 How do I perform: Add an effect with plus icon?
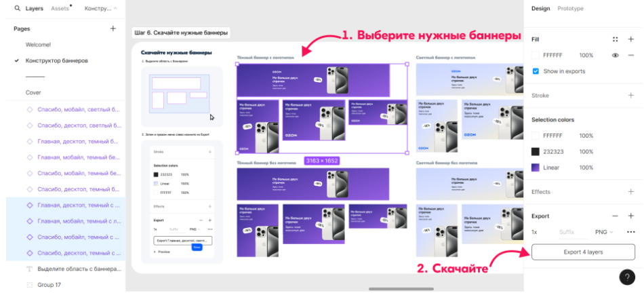pyautogui.click(x=631, y=192)
